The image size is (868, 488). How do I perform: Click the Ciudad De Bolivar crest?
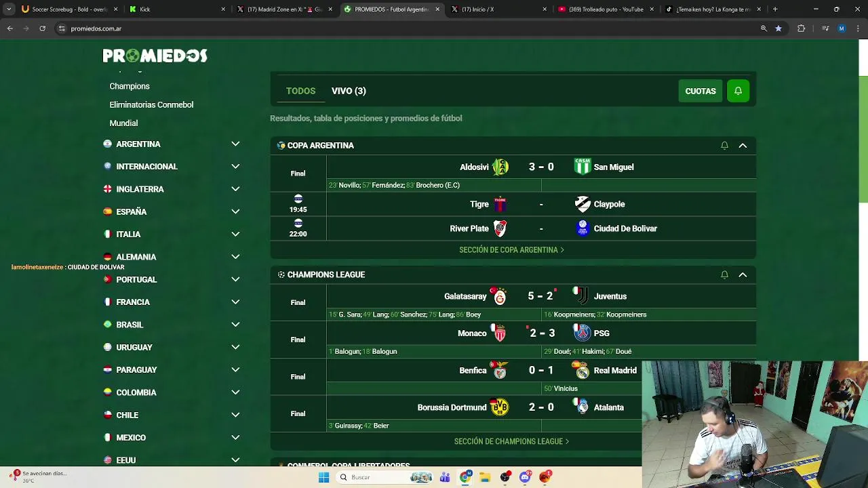(583, 228)
